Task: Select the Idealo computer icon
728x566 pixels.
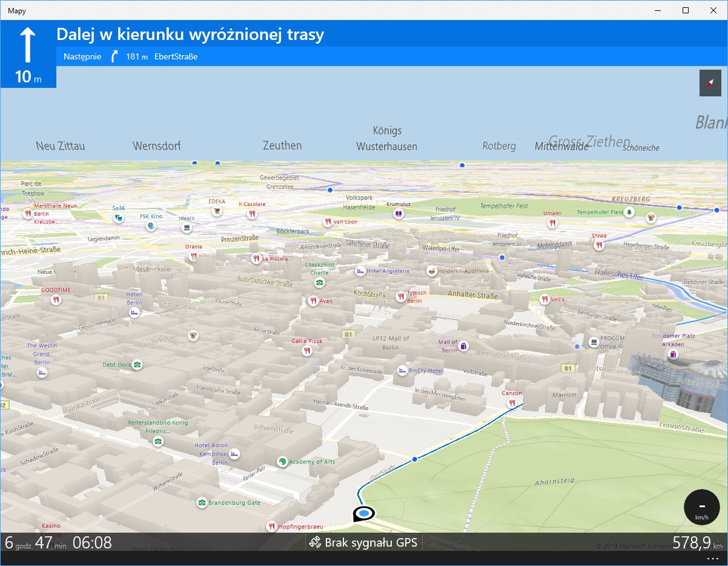Action: pos(187,228)
